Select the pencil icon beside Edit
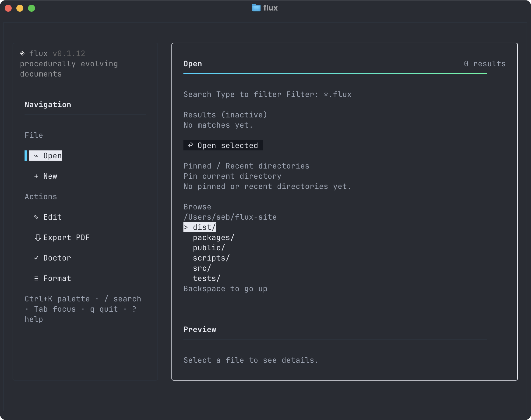This screenshot has height=420, width=531. (x=36, y=217)
